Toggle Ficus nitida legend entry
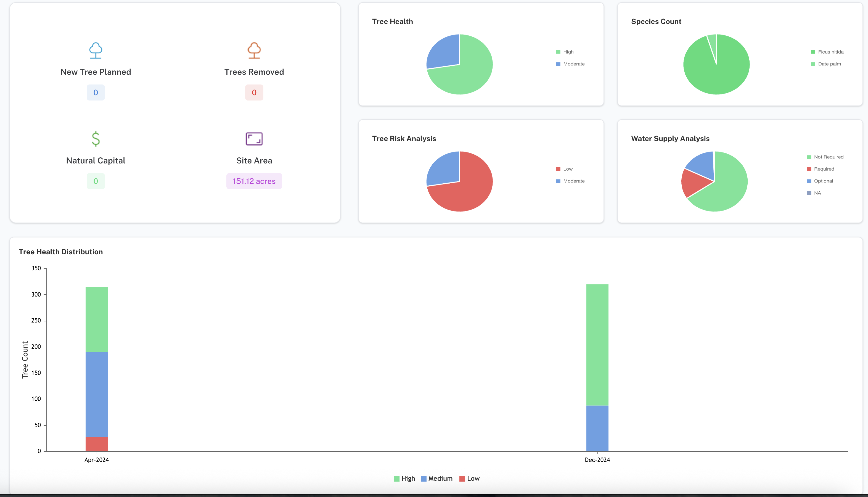This screenshot has width=868, height=497. coord(830,52)
